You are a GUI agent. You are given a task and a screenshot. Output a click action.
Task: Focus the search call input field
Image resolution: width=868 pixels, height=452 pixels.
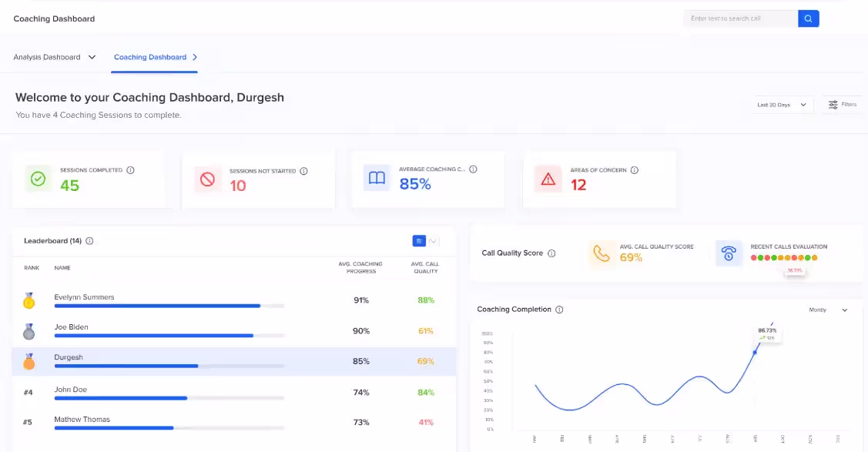[741, 18]
